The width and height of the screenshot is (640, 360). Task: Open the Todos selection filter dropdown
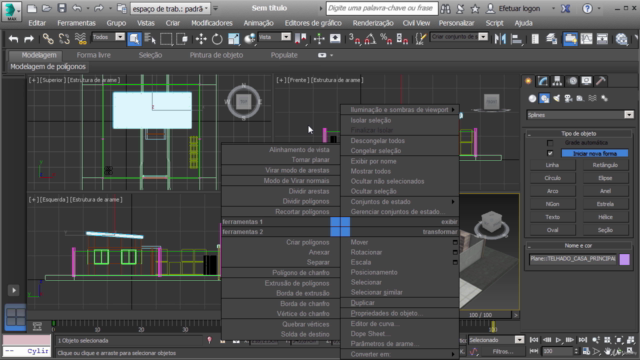coord(108,37)
